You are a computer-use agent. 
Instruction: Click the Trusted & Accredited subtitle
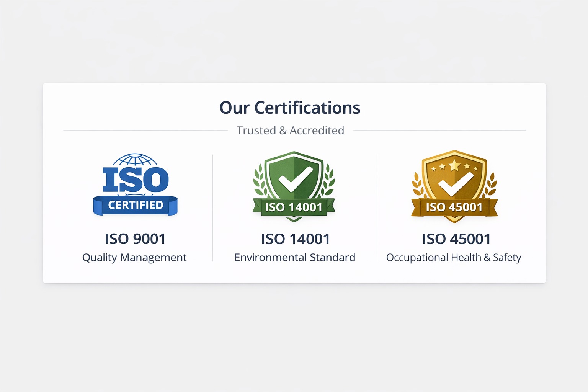click(290, 131)
